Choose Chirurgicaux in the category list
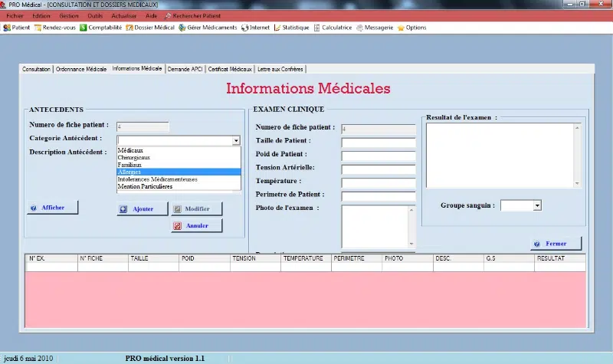613x364 pixels. click(179, 158)
